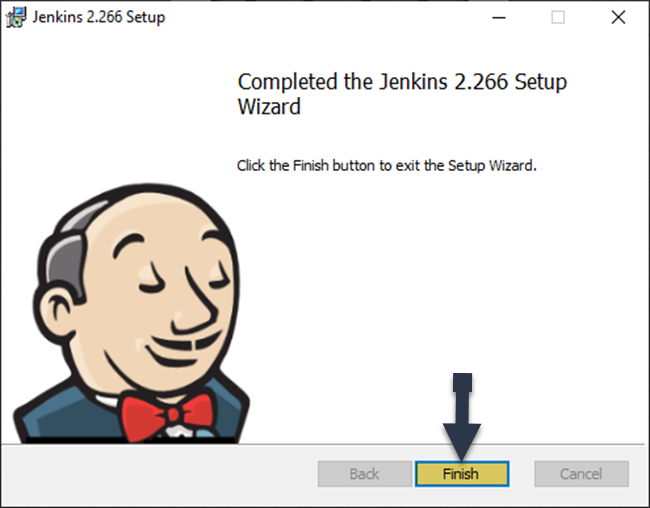
Task: Open the installer icon system menu
Action: (16, 17)
